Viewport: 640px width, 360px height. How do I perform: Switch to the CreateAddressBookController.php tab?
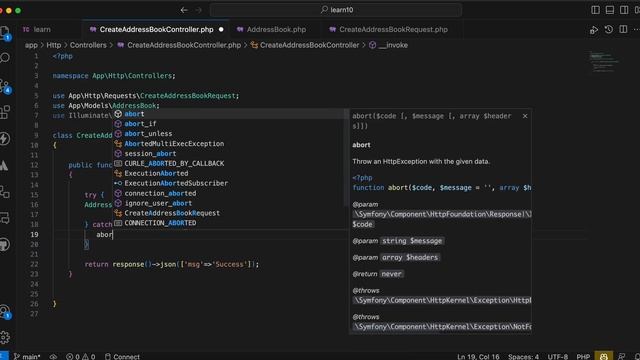tap(156, 29)
